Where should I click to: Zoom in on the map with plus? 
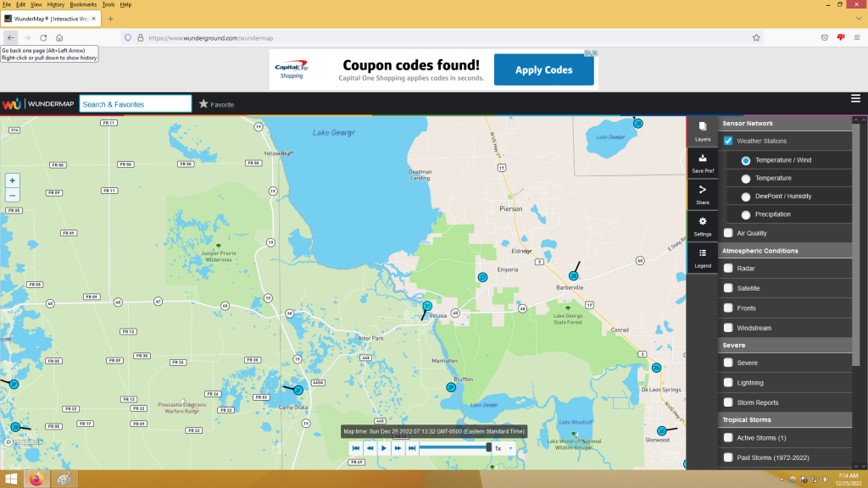pos(12,180)
